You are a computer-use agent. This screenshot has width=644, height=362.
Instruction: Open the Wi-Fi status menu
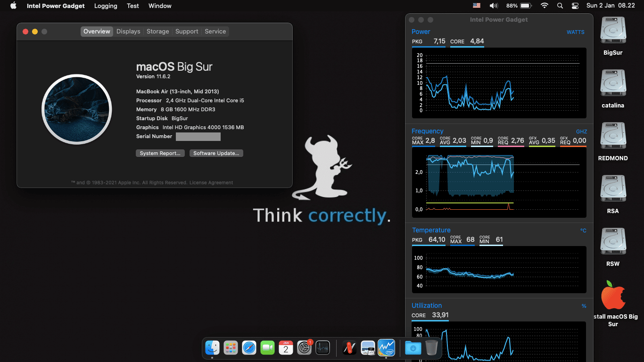pos(545,6)
